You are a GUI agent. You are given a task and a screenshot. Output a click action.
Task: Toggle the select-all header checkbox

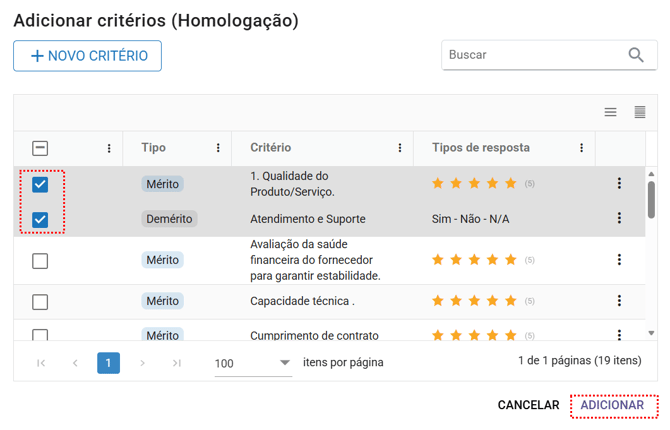[x=40, y=148]
